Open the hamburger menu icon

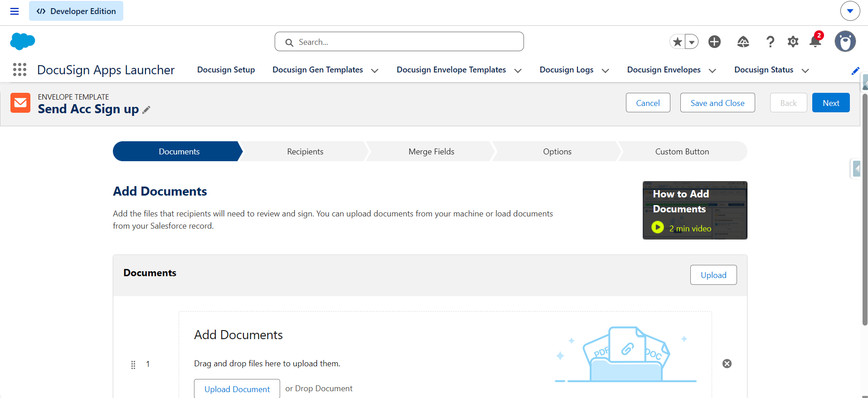(15, 11)
